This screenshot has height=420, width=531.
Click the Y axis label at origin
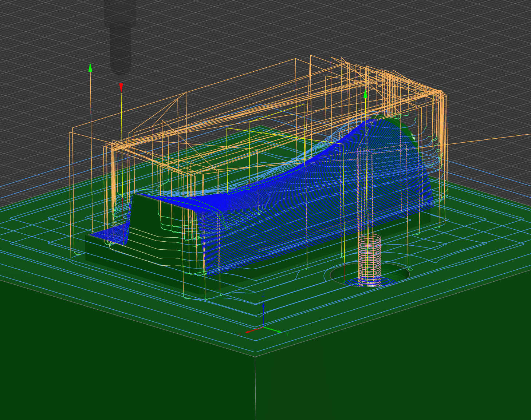pos(287,334)
